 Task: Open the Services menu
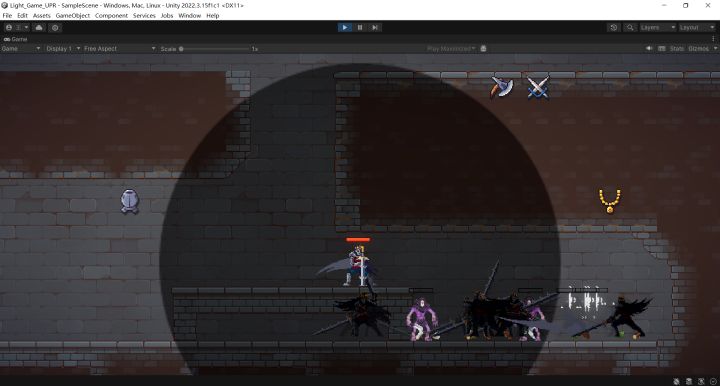(x=144, y=16)
